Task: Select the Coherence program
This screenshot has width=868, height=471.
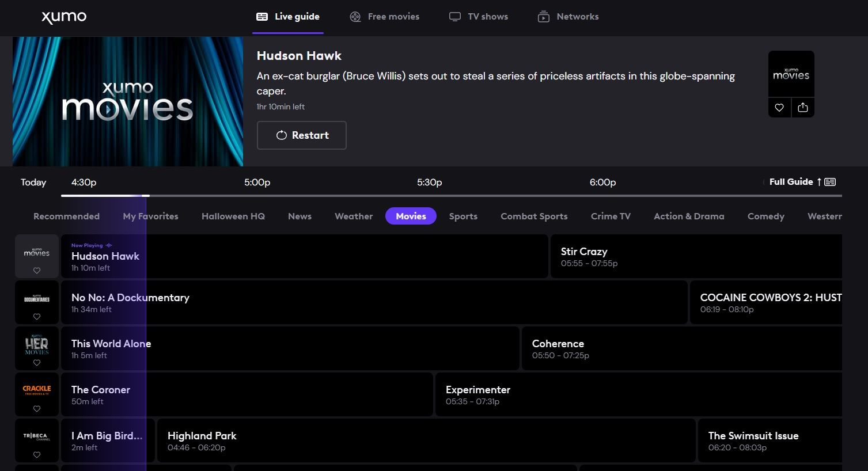Action: pos(682,348)
